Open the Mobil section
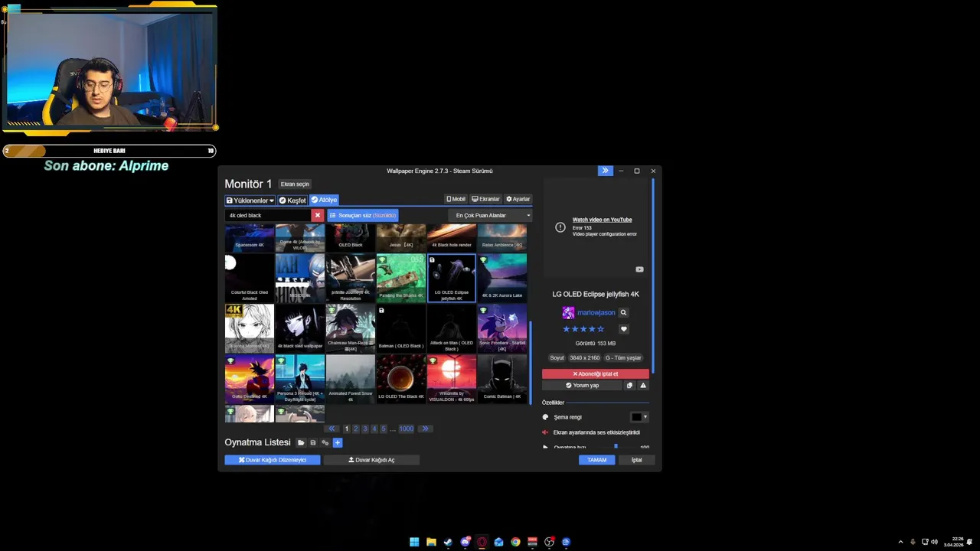This screenshot has width=980, height=551. click(456, 199)
